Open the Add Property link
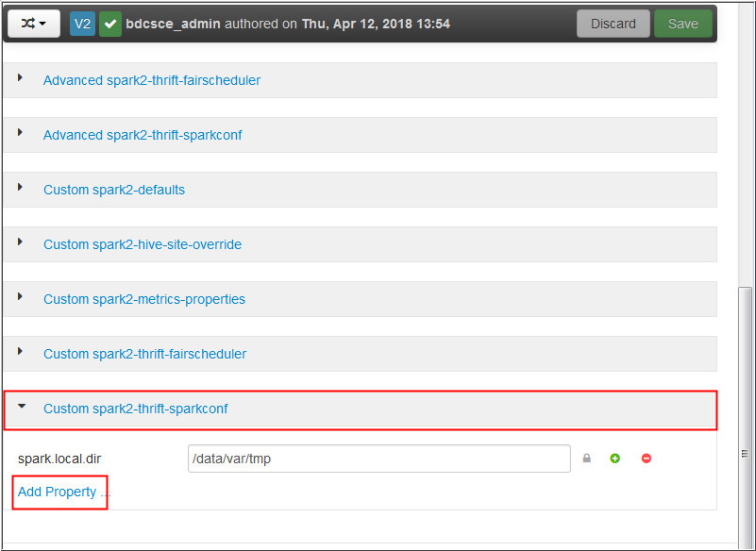Screen dimensions: 756x551 (59, 492)
